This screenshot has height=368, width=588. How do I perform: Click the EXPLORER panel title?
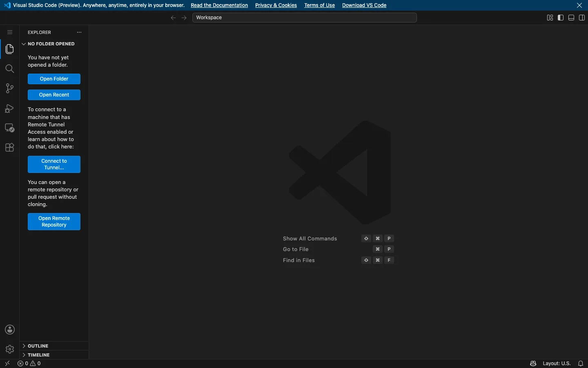click(40, 32)
